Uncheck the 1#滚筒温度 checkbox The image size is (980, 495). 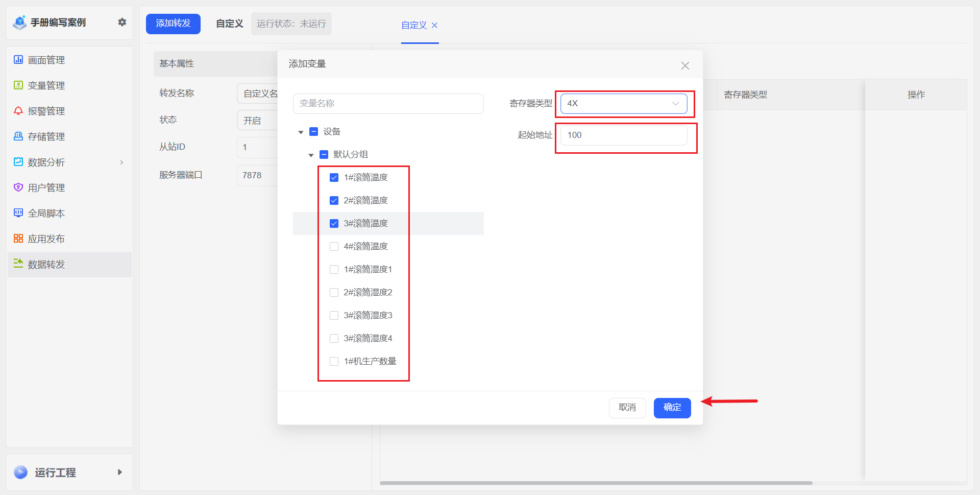coord(334,178)
